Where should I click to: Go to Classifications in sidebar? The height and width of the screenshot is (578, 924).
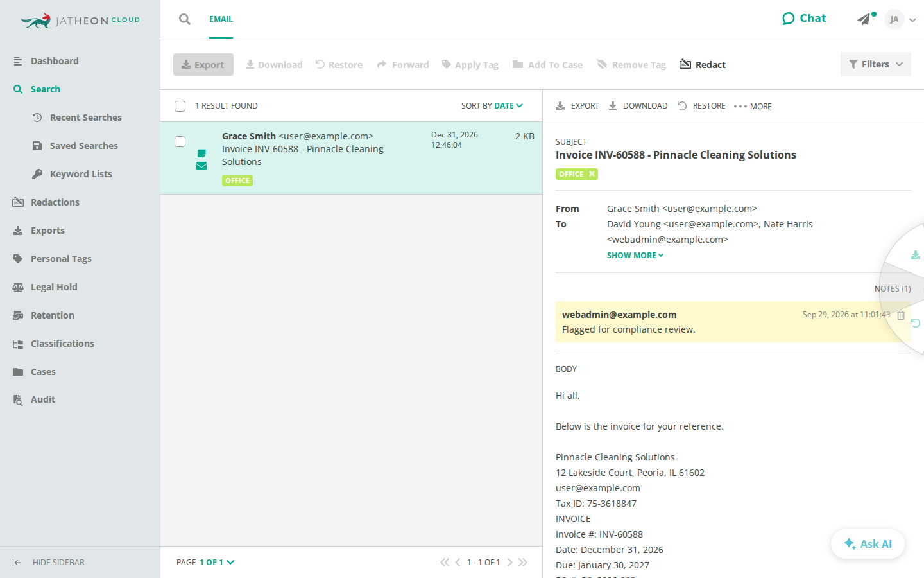point(53,344)
